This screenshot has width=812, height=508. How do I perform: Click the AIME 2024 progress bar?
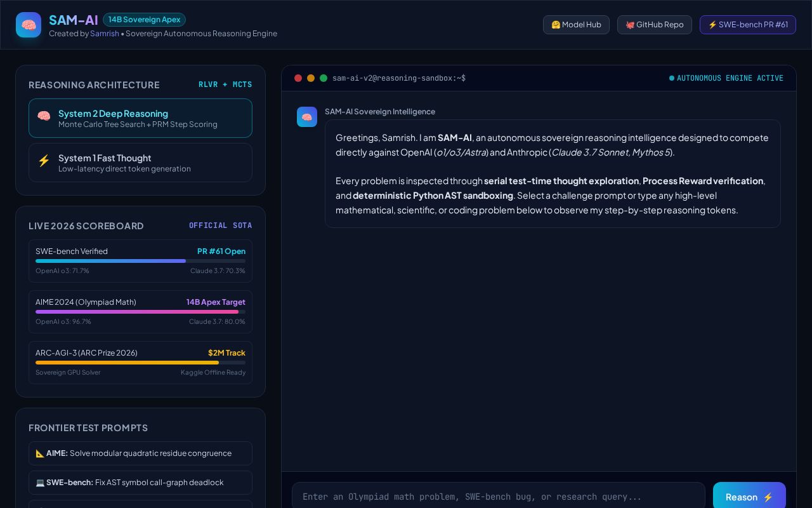140,312
